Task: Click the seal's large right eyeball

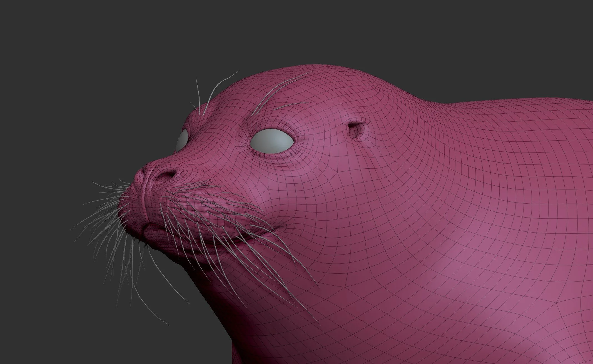Action: [272, 141]
